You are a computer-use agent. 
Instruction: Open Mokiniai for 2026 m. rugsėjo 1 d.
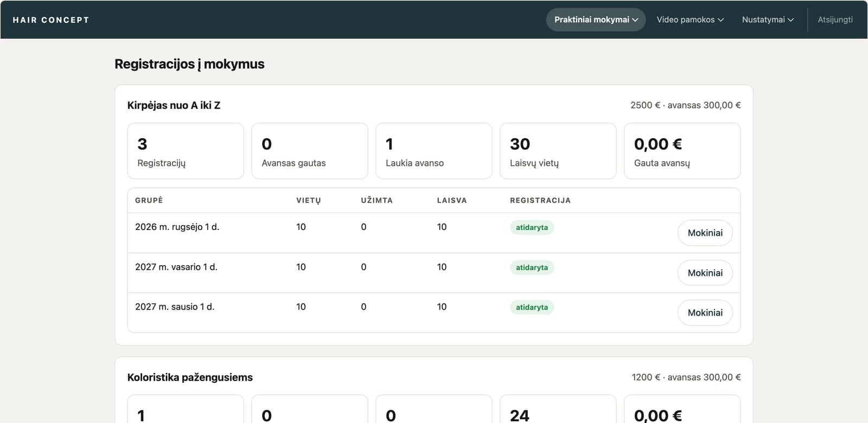[705, 233]
